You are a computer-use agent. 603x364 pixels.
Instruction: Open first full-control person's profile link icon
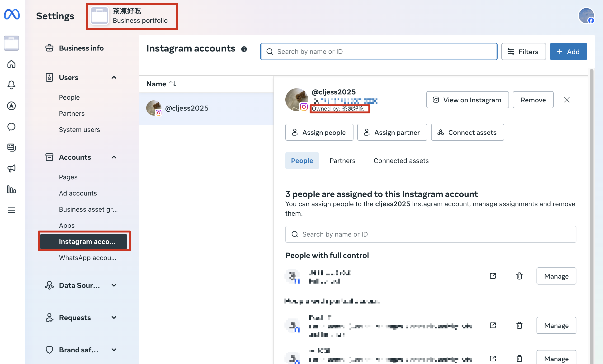[x=493, y=276]
